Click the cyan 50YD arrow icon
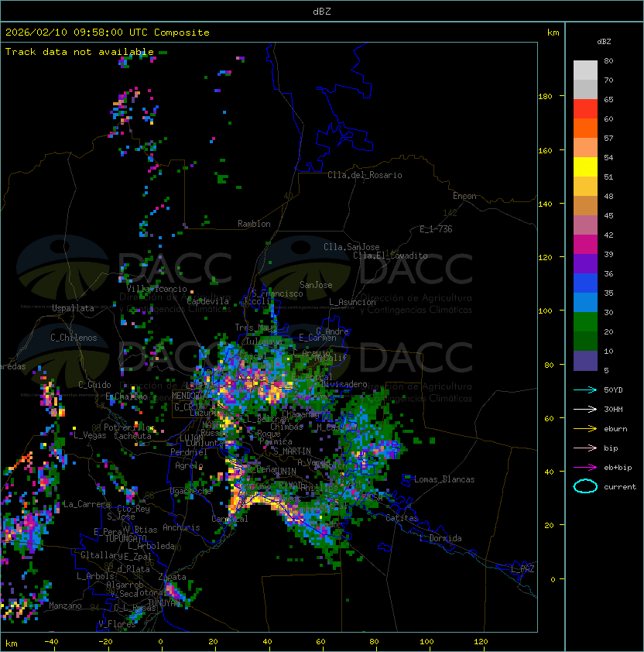The width and height of the screenshot is (644, 652). coord(585,389)
